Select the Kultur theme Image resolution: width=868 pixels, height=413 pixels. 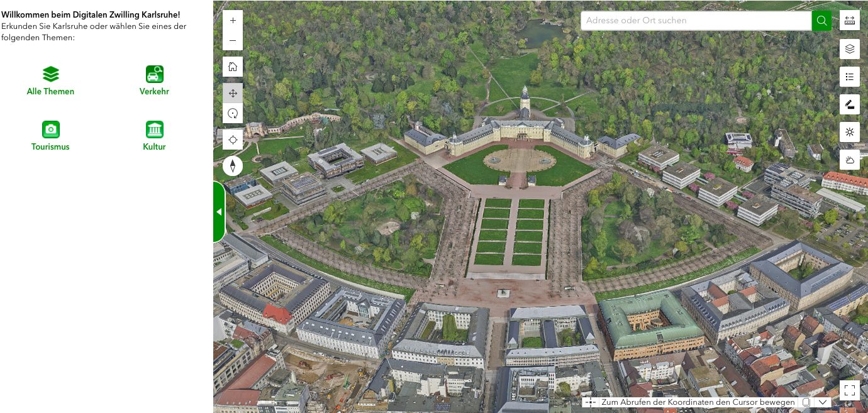(x=154, y=135)
